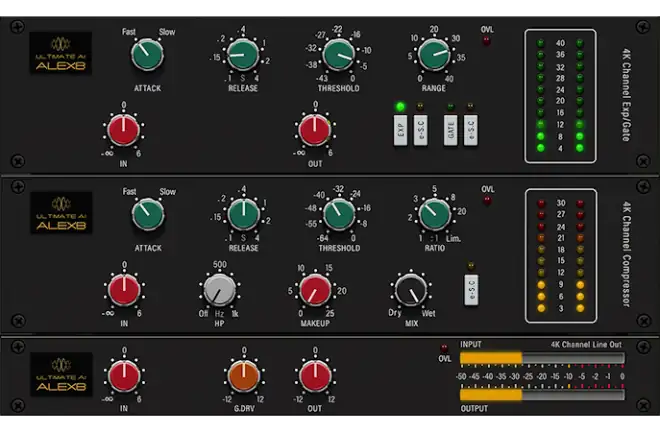Click the "4K Channel Exp/Gate" vertical title
660x433 pixels.
pyautogui.click(x=626, y=95)
